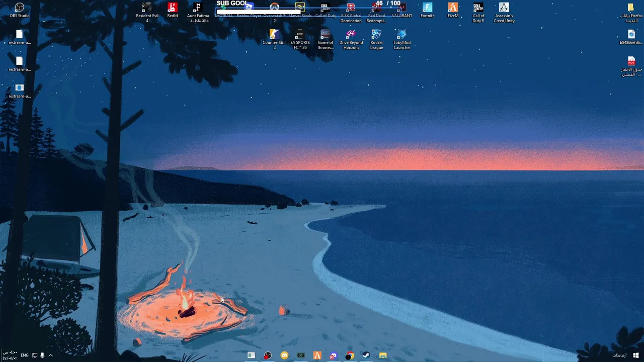Open the LabyMod Launcher shortcut
Viewport: 644px width, 362px height.
coord(402,39)
